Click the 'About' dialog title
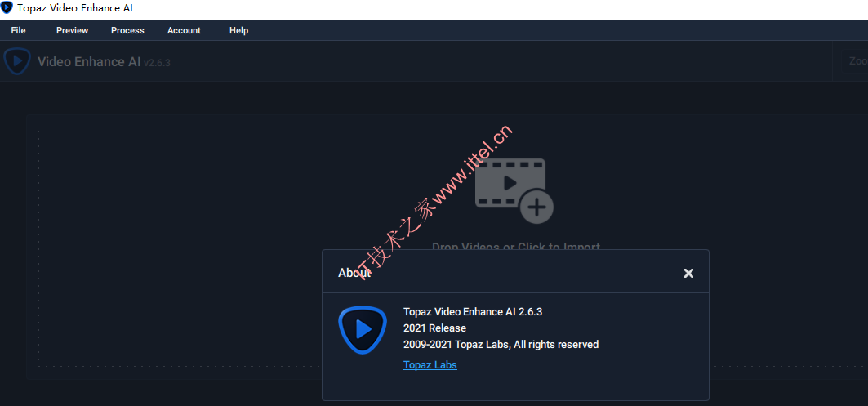 (x=354, y=273)
